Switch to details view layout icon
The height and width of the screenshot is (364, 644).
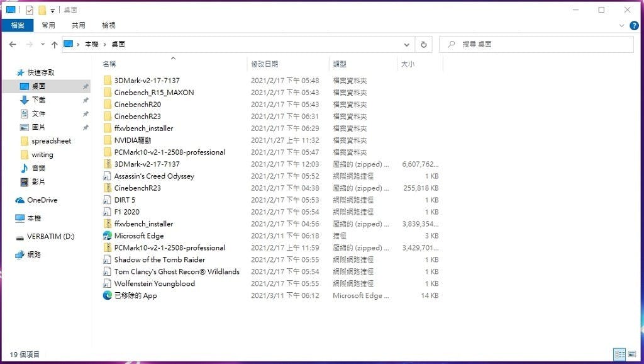619,354
